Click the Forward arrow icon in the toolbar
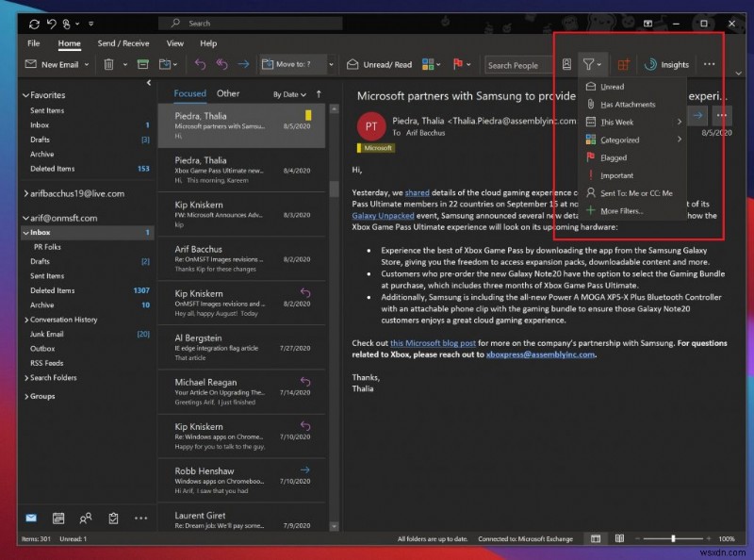This screenshot has width=754, height=560. click(x=242, y=65)
